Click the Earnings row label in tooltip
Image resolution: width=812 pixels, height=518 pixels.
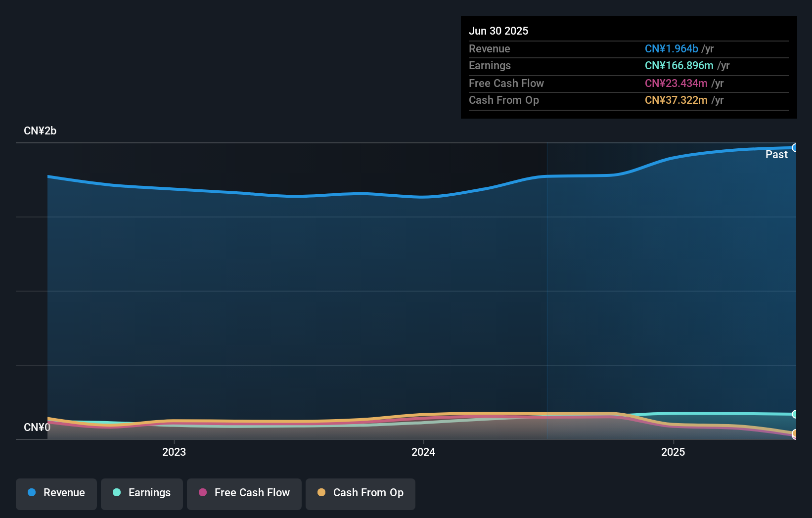tap(490, 66)
